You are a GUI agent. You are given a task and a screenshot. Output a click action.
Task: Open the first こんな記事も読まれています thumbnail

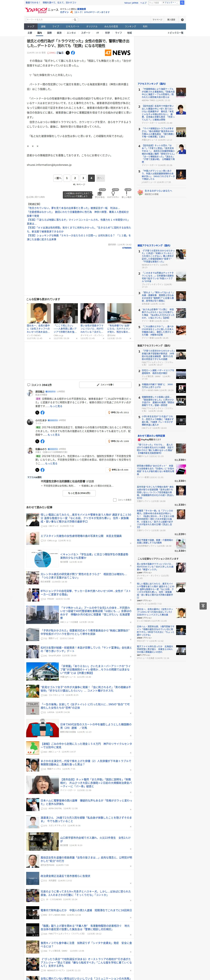pyautogui.click(x=39, y=313)
